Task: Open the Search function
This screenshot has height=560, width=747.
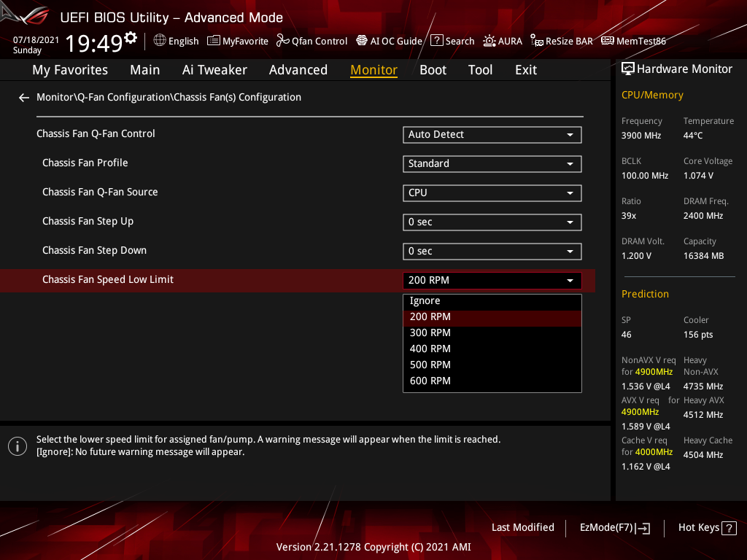Action: click(452, 41)
